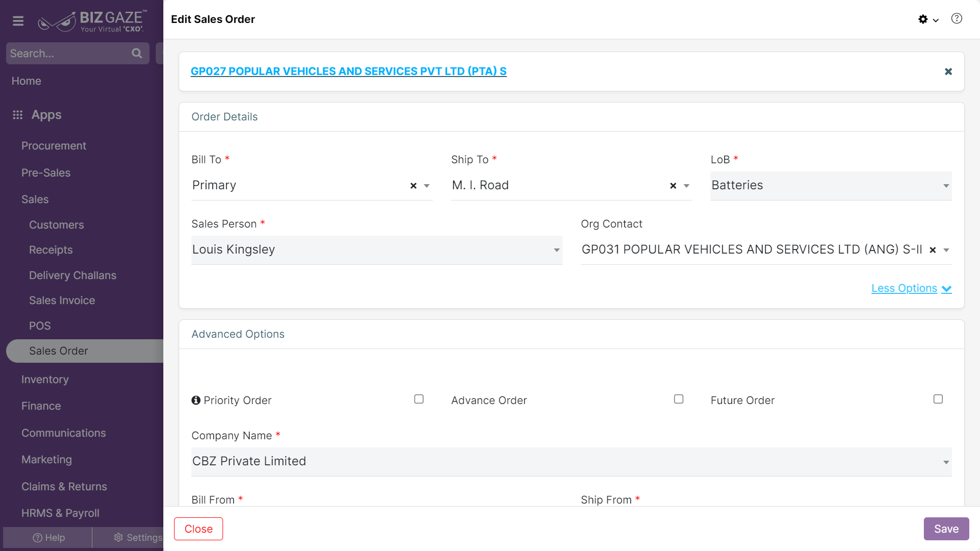Image resolution: width=980 pixels, height=551 pixels.
Task: Go to Home in sidebar
Action: (27, 81)
